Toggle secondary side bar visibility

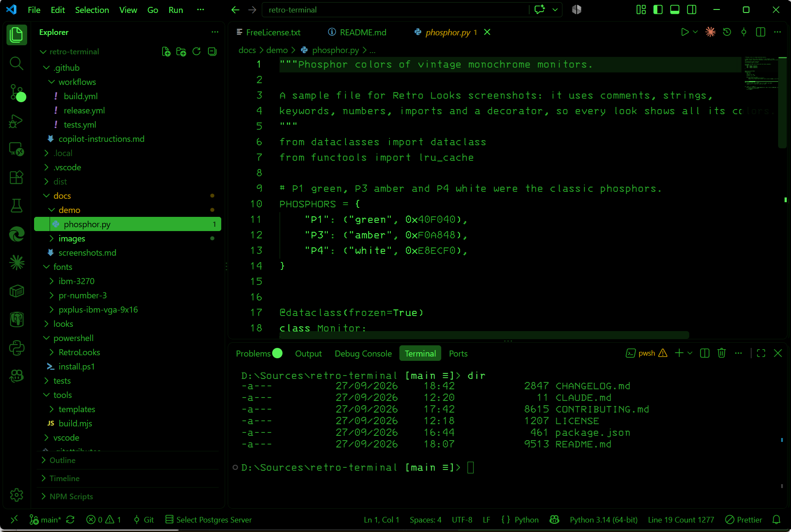pos(692,10)
